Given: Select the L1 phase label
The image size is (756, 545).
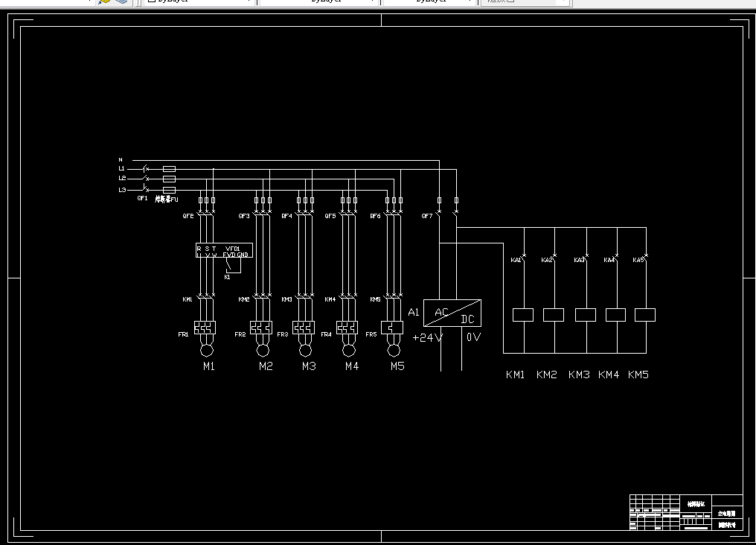Looking at the screenshot, I should pyautogui.click(x=121, y=169).
